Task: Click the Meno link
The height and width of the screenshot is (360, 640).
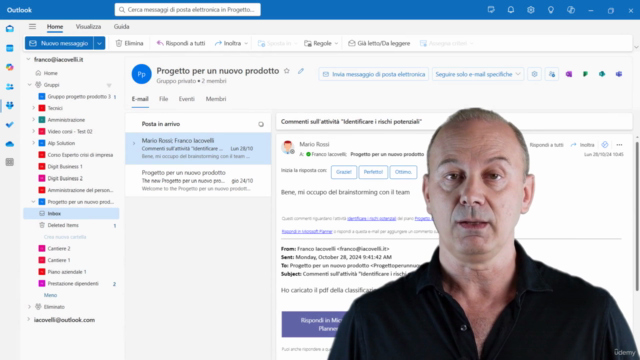Action: point(50,295)
